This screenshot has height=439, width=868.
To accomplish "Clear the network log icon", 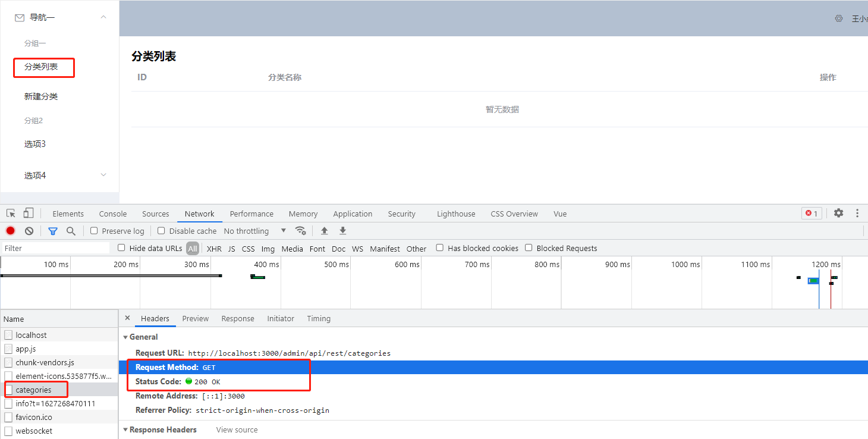I will 29,231.
